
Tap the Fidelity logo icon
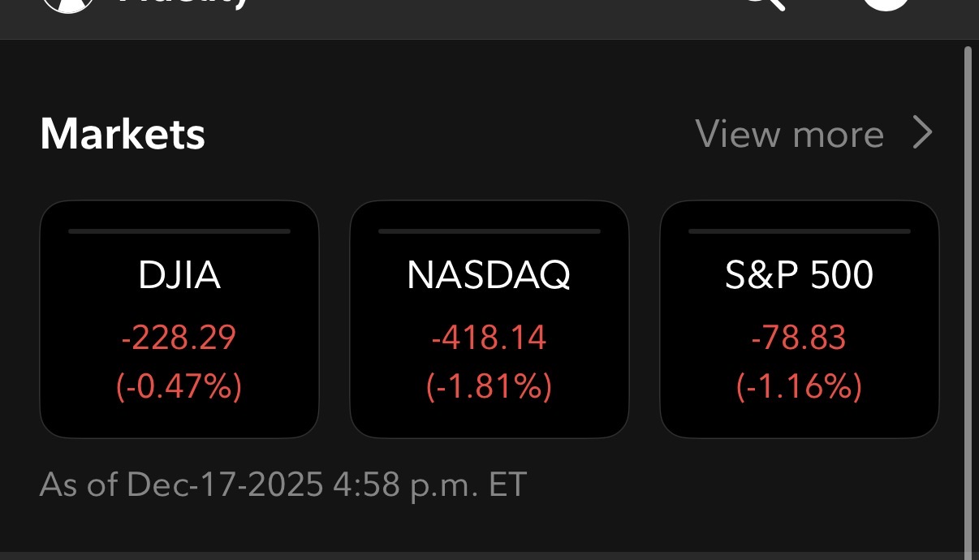click(x=67, y=6)
